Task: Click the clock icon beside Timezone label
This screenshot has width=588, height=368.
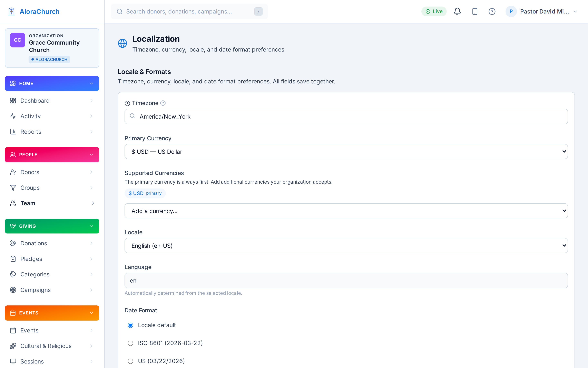Action: tap(127, 103)
